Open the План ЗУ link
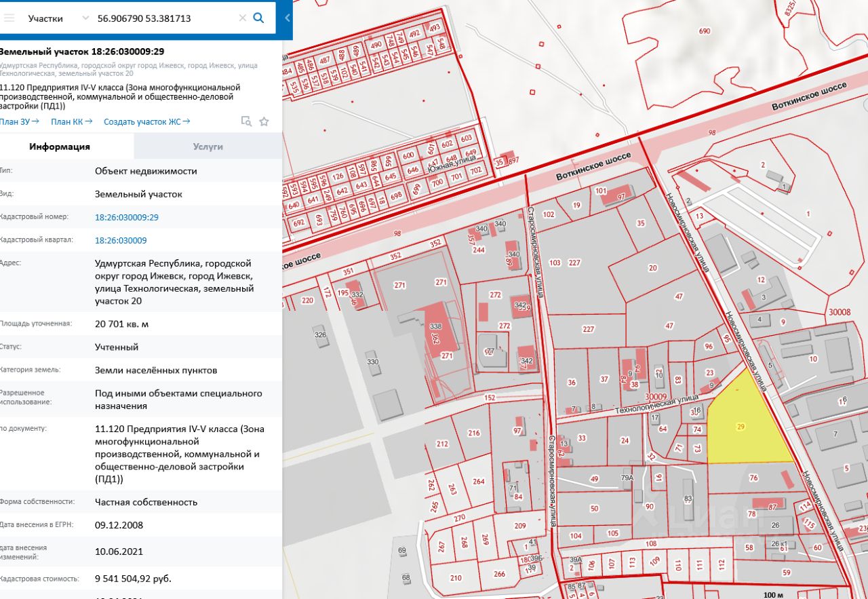868x599 pixels. point(20,121)
